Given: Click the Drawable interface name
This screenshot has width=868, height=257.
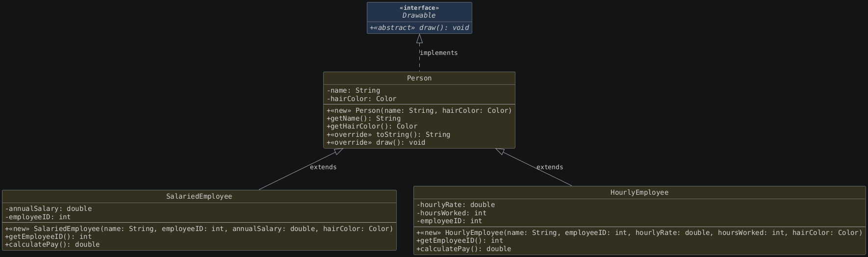Looking at the screenshot, I should [419, 16].
